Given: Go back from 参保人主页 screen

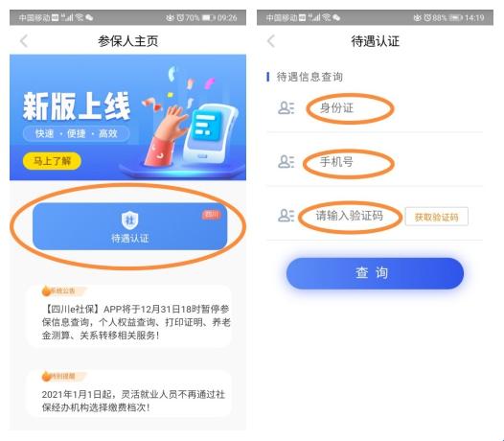Looking at the screenshot, I should click(24, 41).
